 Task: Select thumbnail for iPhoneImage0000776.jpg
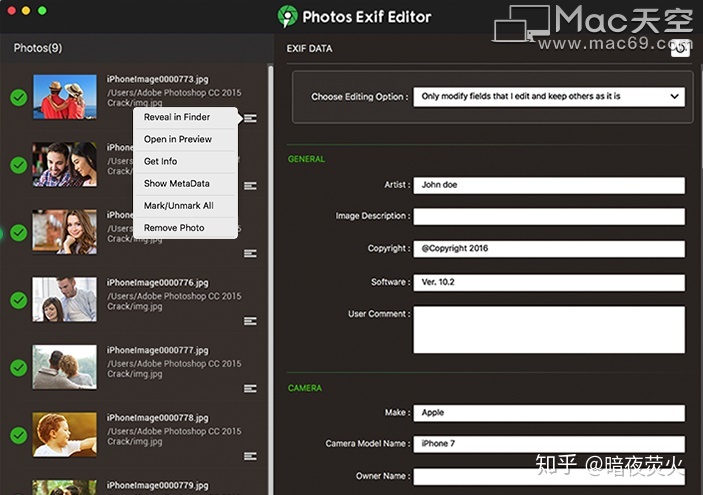tap(65, 300)
